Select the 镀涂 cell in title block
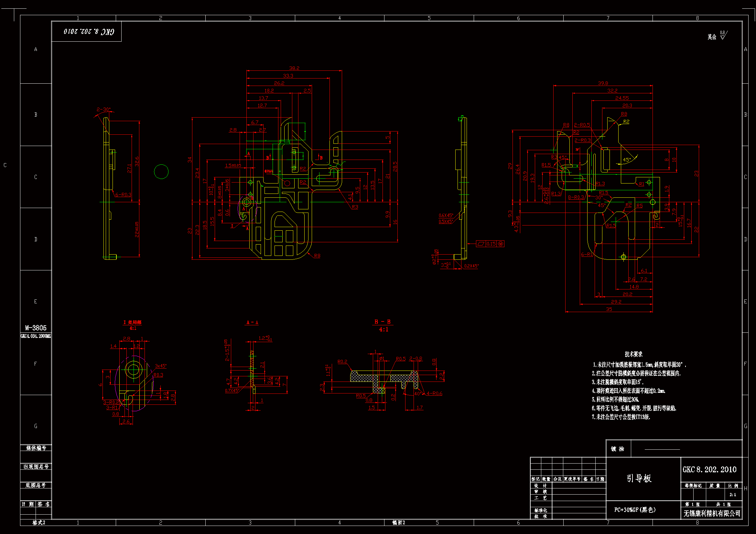Image resolution: width=756 pixels, height=534 pixels. pos(617,449)
